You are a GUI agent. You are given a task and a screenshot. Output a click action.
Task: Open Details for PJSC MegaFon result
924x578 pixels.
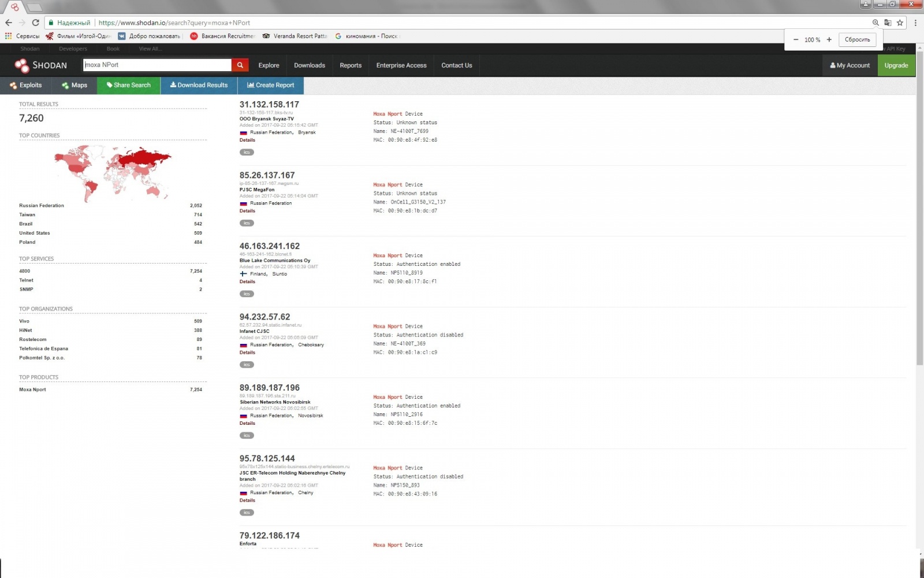(247, 211)
